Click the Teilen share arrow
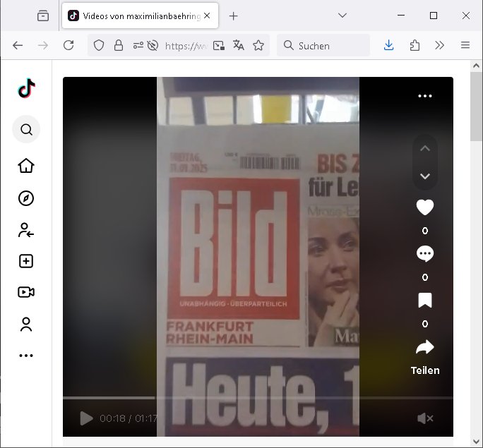The image size is (483, 448). click(x=425, y=347)
